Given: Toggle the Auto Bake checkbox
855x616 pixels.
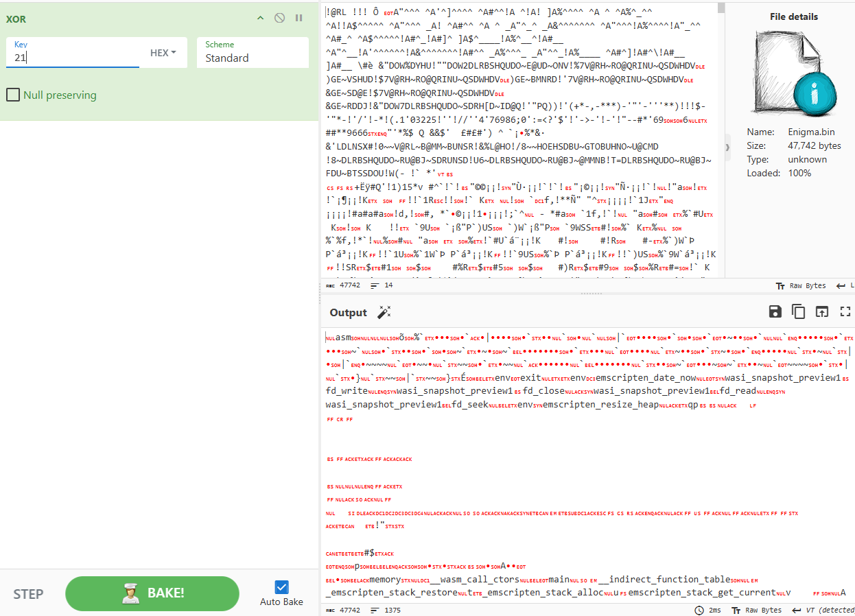Looking at the screenshot, I should 281,587.
